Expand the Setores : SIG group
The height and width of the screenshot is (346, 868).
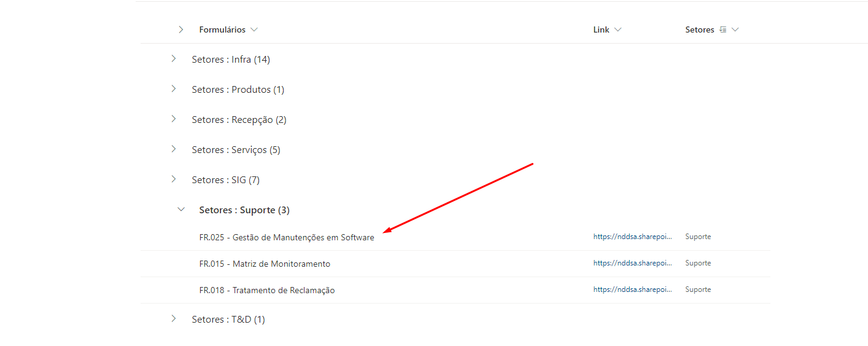174,179
